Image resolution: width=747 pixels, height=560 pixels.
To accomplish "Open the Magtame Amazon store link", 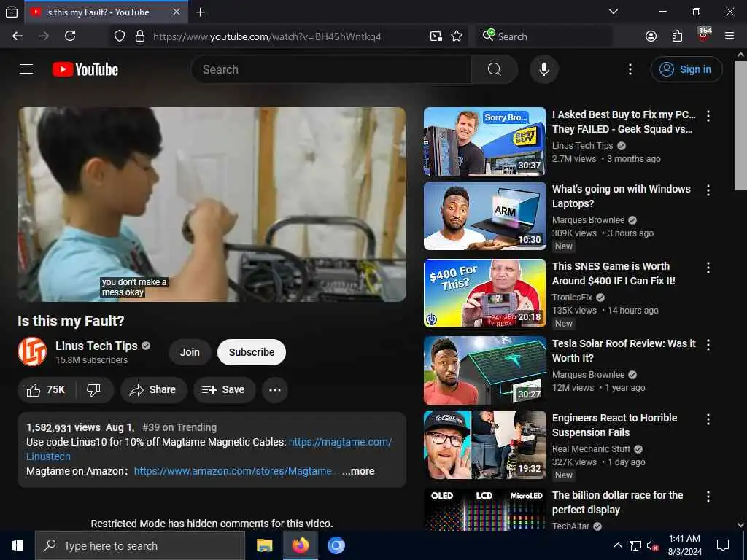I will pyautogui.click(x=233, y=472).
